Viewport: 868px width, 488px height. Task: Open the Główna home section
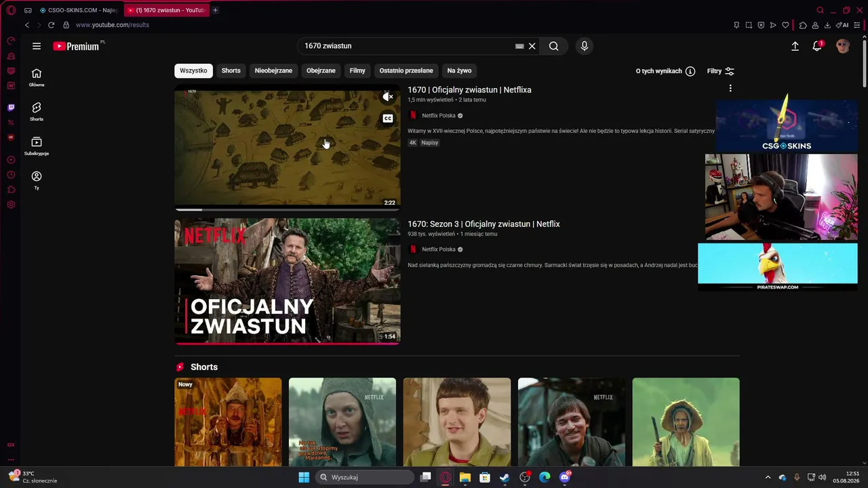tap(37, 77)
